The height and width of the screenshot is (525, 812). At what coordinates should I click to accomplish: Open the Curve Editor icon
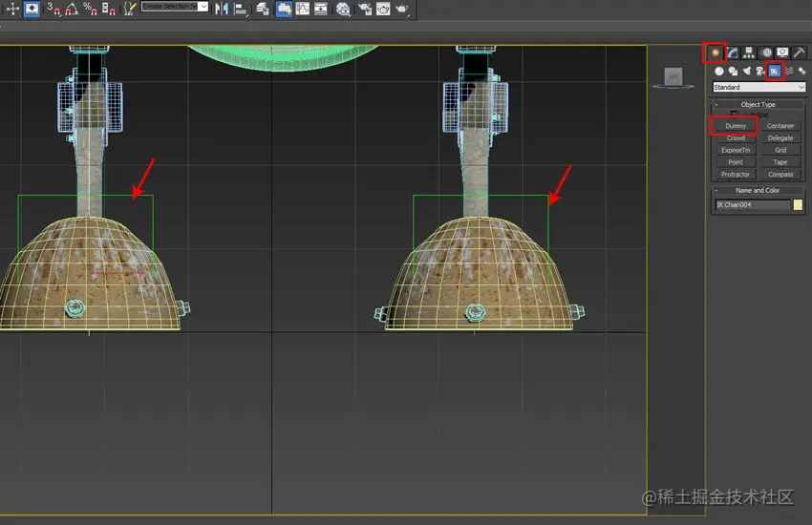pyautogui.click(x=303, y=9)
